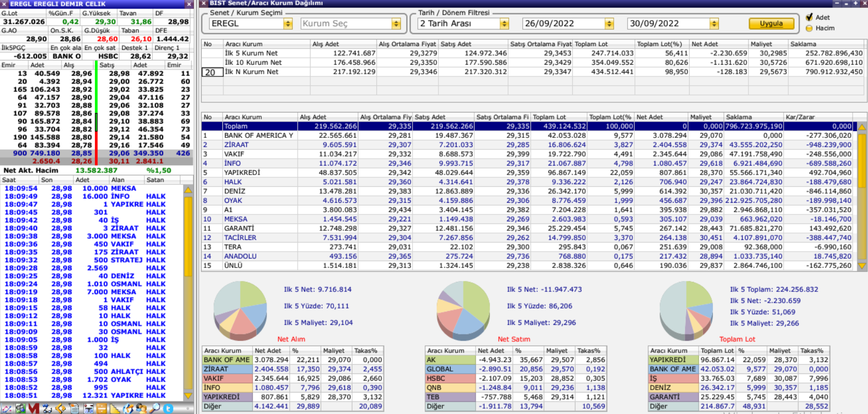Click the X at right of EREGL title bar
Screen dimensions: 868x414
[188, 4]
